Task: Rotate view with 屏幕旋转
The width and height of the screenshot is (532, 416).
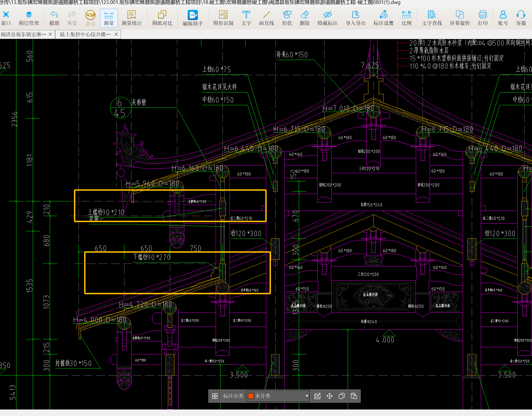Action: 460,18
